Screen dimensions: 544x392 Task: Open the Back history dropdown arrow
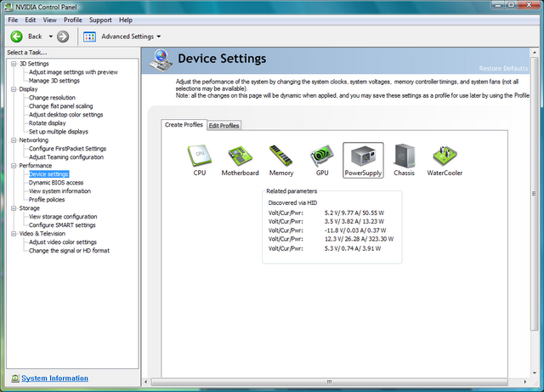click(x=51, y=37)
